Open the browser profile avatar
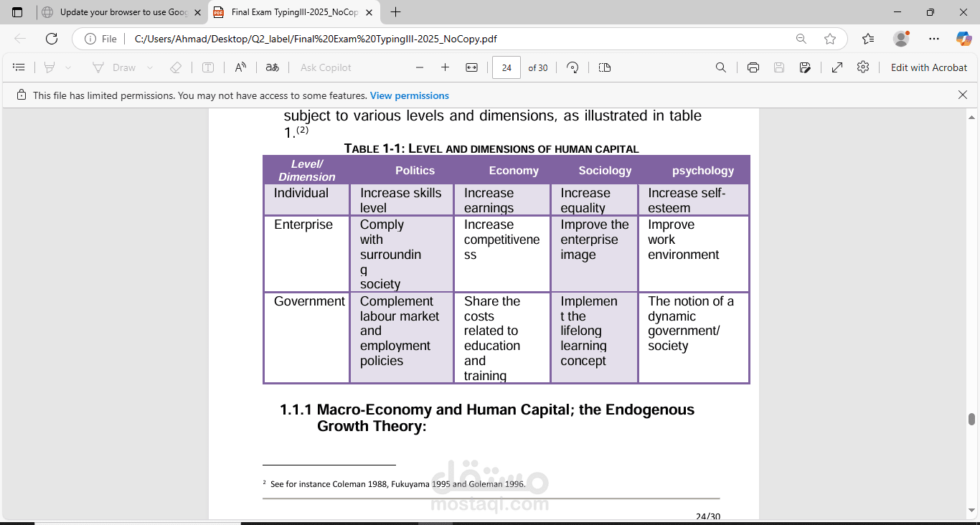This screenshot has height=525, width=980. 901,39
